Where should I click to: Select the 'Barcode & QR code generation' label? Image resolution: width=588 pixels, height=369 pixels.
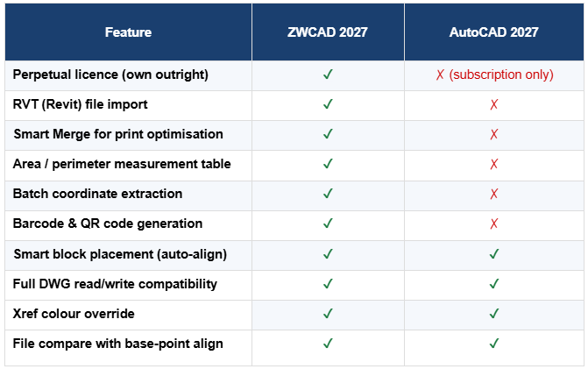108,224
